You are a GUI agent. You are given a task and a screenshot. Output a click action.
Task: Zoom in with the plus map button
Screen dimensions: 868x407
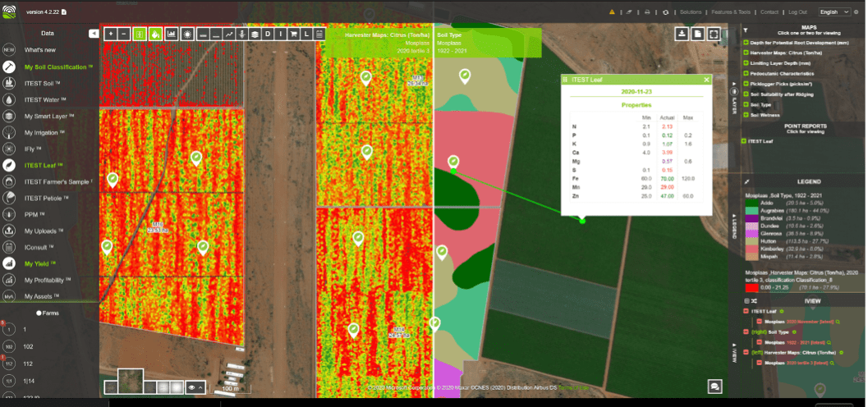(111, 34)
